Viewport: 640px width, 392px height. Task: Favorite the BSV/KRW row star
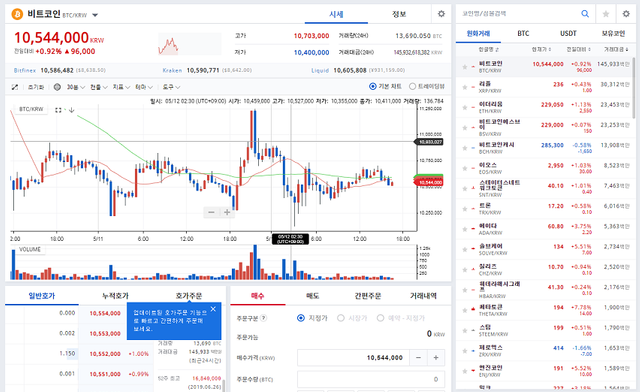tap(464, 127)
